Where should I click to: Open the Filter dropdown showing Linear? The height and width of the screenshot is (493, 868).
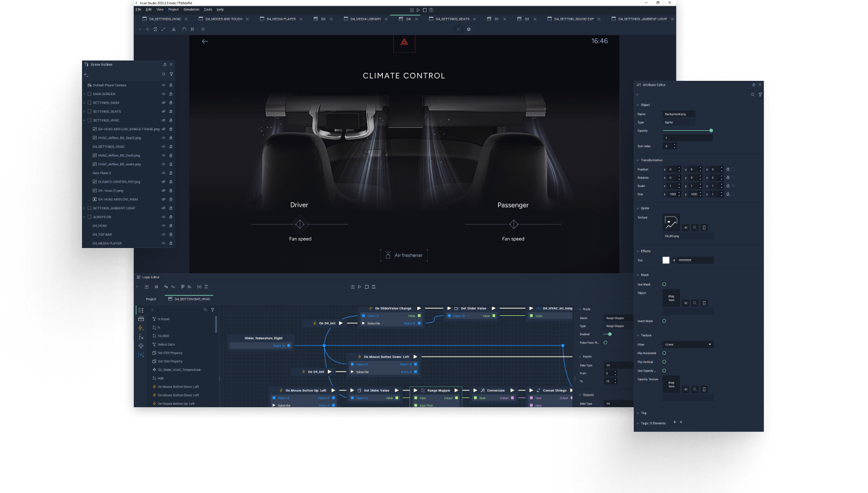[688, 344]
